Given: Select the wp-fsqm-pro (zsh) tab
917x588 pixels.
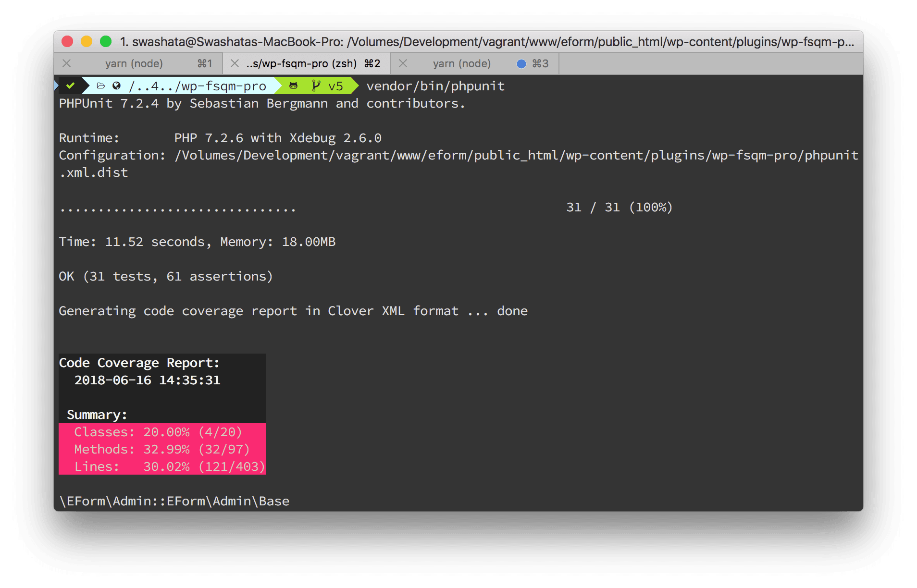Looking at the screenshot, I should (x=302, y=63).
